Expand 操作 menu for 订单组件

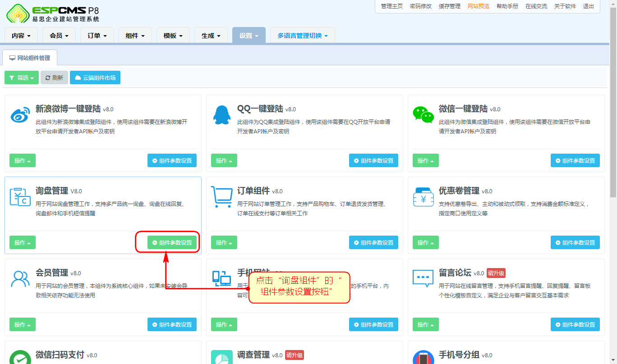coord(224,242)
